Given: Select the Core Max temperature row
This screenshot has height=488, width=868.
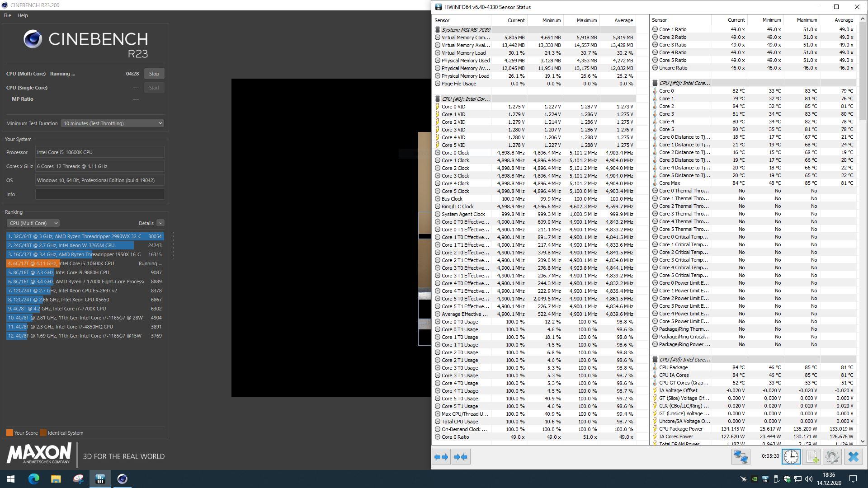Looking at the screenshot, I should (x=753, y=183).
